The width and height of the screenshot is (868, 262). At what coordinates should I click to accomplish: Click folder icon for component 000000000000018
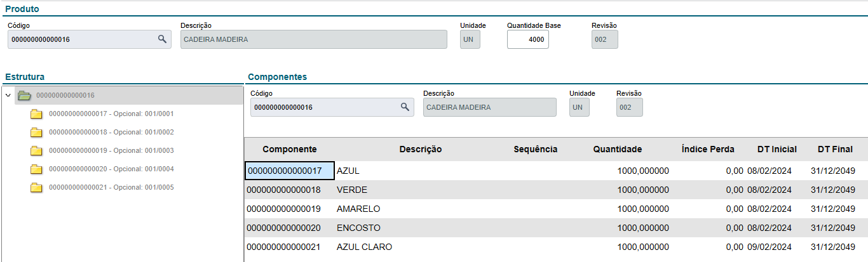(x=36, y=133)
